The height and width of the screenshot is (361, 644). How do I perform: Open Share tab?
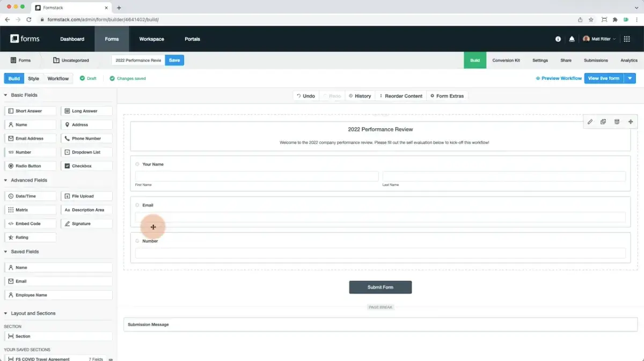566,61
